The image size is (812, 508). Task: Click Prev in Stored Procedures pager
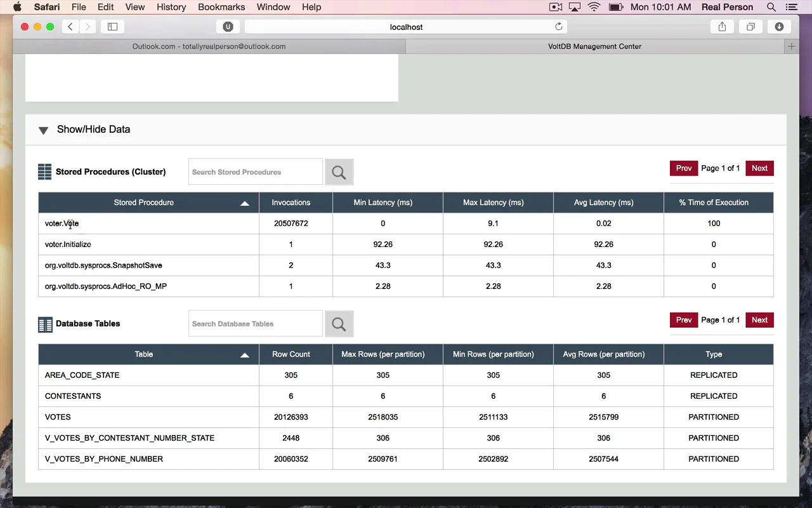tap(684, 168)
